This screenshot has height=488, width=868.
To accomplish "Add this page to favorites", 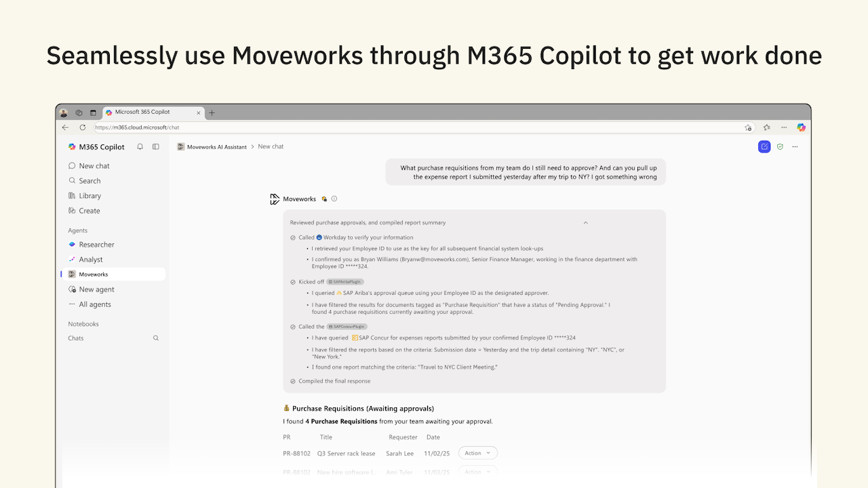I will 748,127.
